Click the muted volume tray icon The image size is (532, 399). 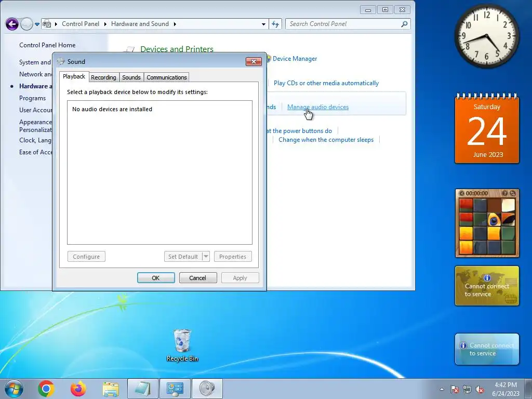(480, 389)
